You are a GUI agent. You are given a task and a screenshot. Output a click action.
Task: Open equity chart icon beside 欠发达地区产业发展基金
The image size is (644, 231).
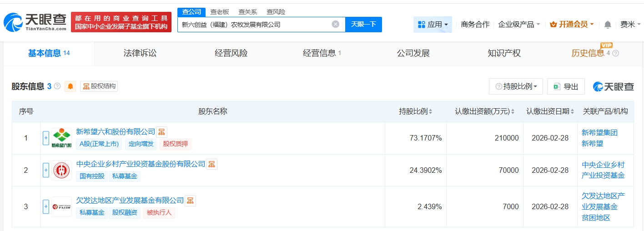coord(190,201)
